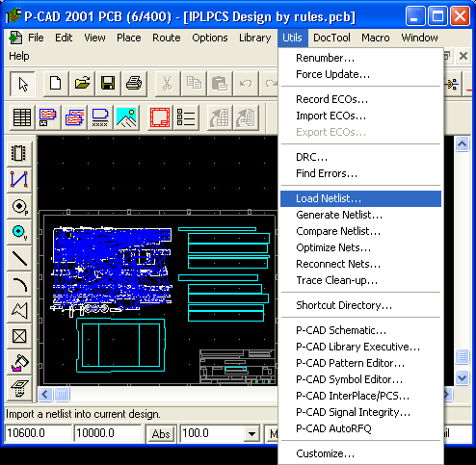Image resolution: width=476 pixels, height=465 pixels.
Task: Choose Renumber from the Utils menu
Action: pyautogui.click(x=360, y=58)
